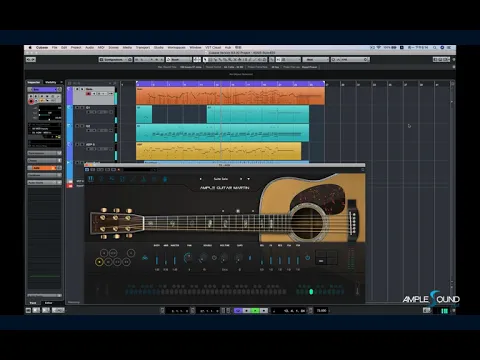480x360 pixels.
Task: Click the purple cycle range in ruler
Action: [x=230, y=84]
